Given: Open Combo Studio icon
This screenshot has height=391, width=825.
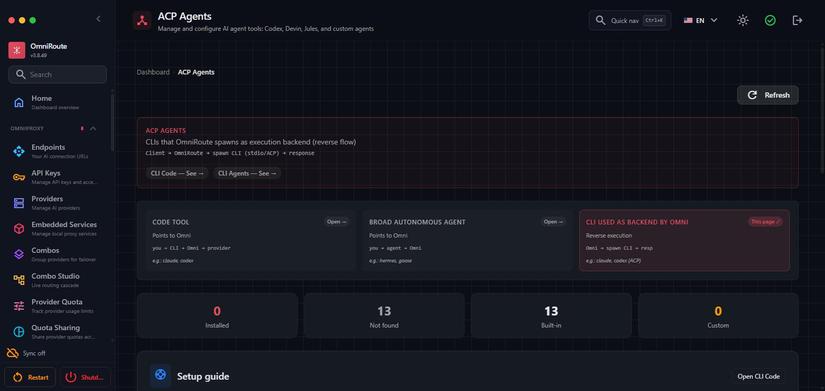Looking at the screenshot, I should (19, 280).
